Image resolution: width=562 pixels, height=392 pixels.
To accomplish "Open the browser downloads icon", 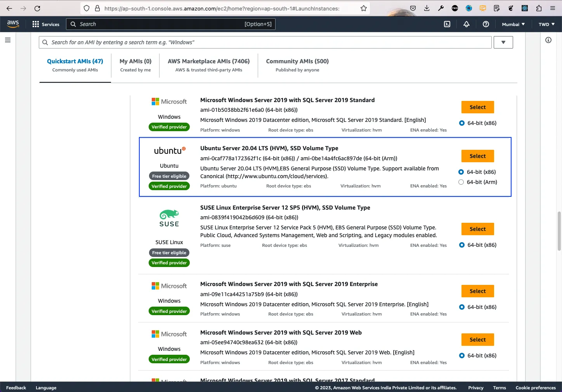I will pyautogui.click(x=427, y=8).
